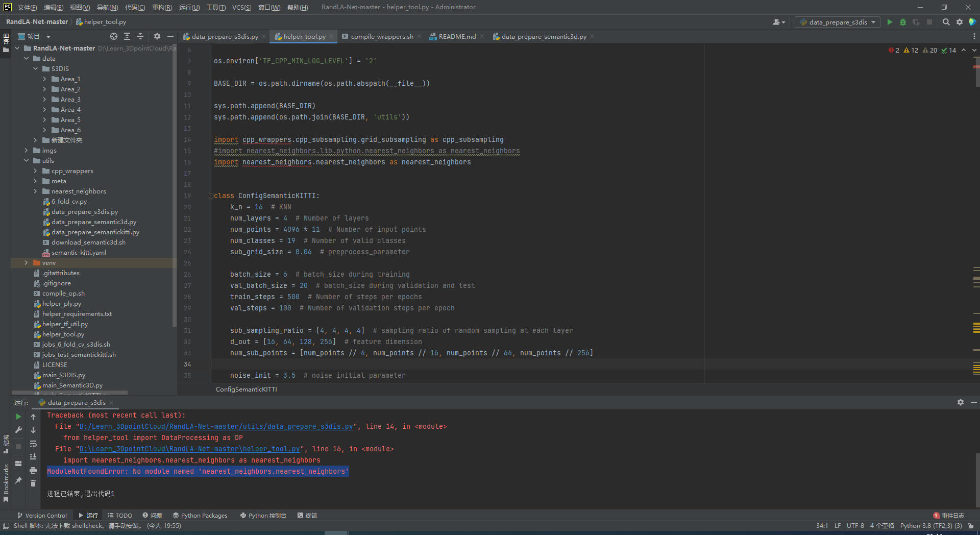This screenshot has height=535, width=980.
Task: Start debugging with the bug icon
Action: pyautogui.click(x=902, y=22)
